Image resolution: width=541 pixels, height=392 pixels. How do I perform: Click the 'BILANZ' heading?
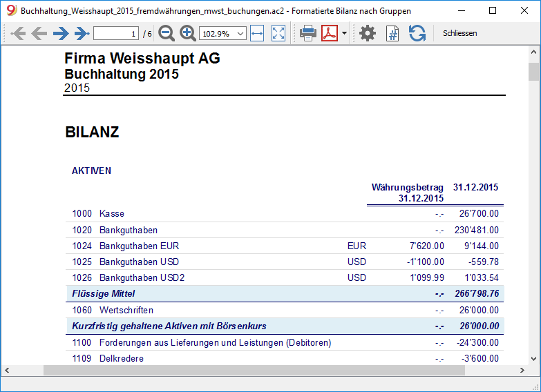(92, 132)
